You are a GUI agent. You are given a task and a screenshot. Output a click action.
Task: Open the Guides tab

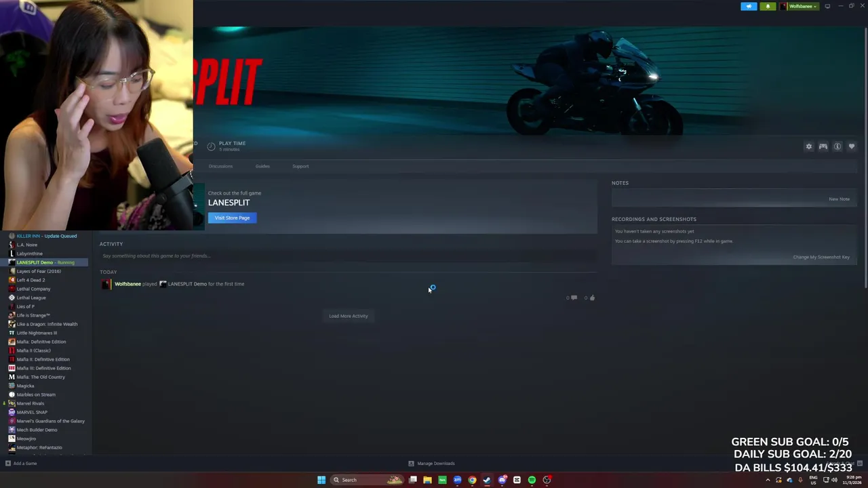(262, 166)
